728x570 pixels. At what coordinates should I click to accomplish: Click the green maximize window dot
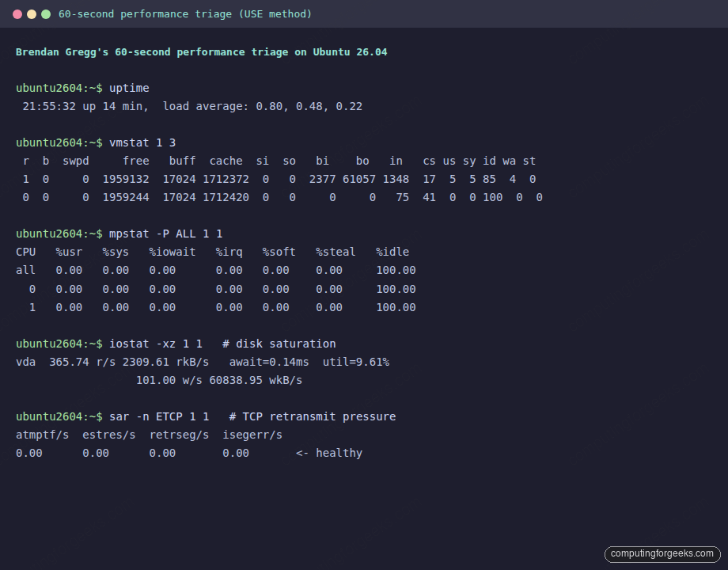46,14
